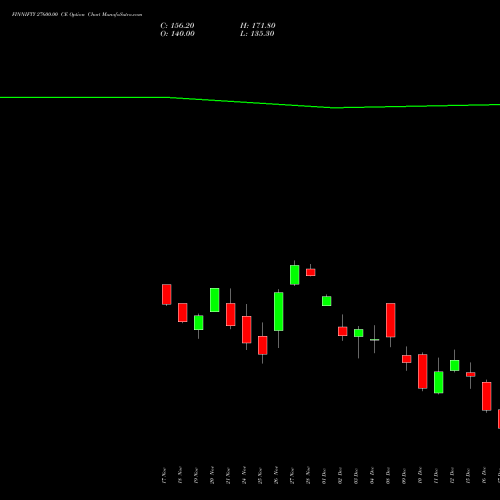The height and width of the screenshot is (500, 500).
Task: Click the 24 Nov date label
Action: (244, 475)
